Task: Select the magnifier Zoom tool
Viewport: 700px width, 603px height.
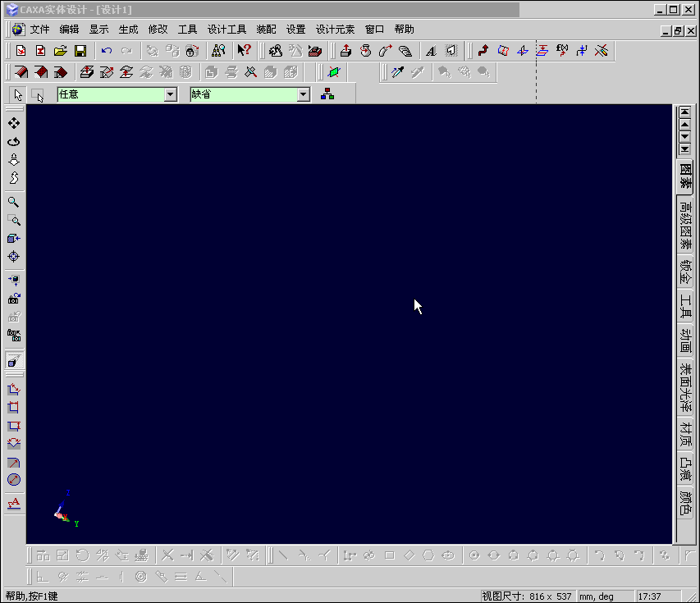Action: click(x=14, y=202)
